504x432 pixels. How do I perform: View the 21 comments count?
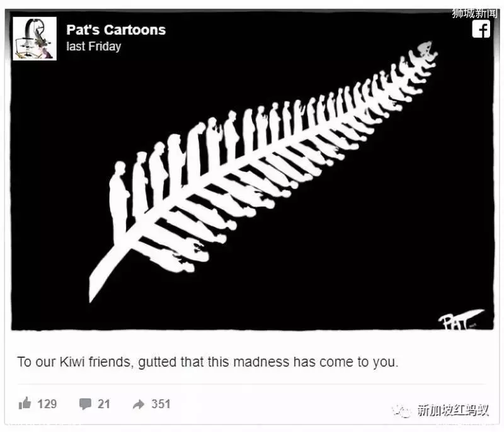[104, 404]
